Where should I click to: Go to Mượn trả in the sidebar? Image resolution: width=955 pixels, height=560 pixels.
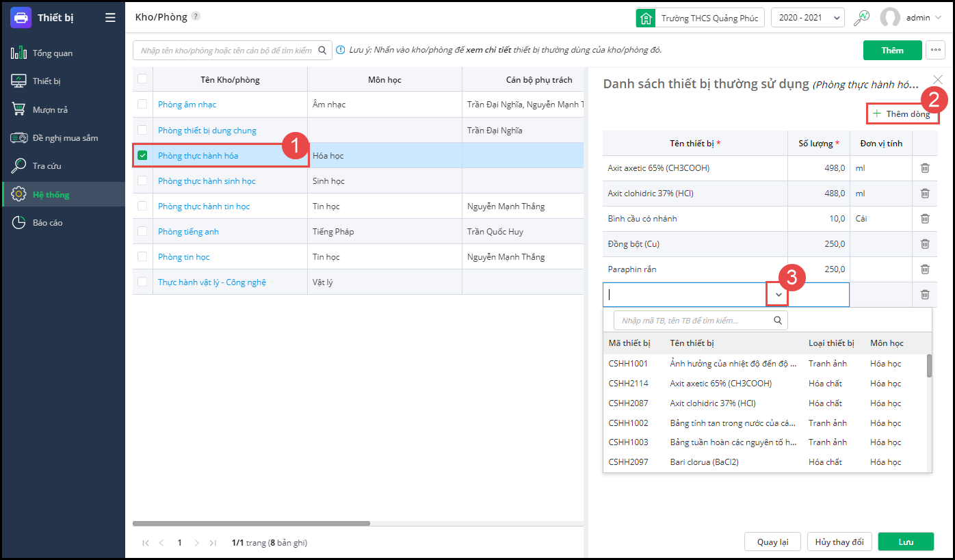coord(50,109)
